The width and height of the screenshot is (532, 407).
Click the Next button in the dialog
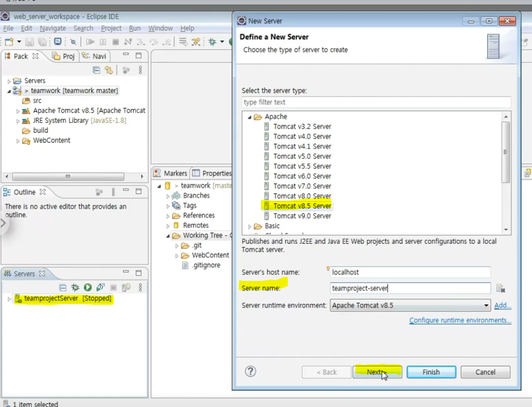377,372
